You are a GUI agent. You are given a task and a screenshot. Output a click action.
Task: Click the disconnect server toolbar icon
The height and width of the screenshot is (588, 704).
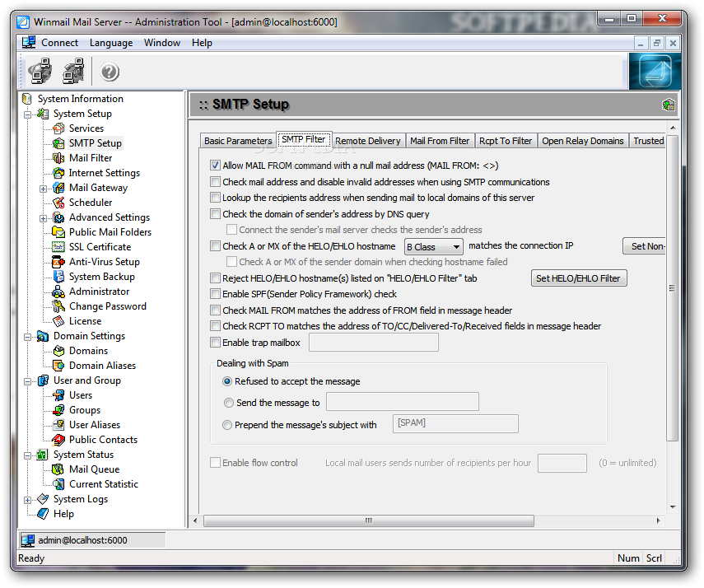[73, 71]
